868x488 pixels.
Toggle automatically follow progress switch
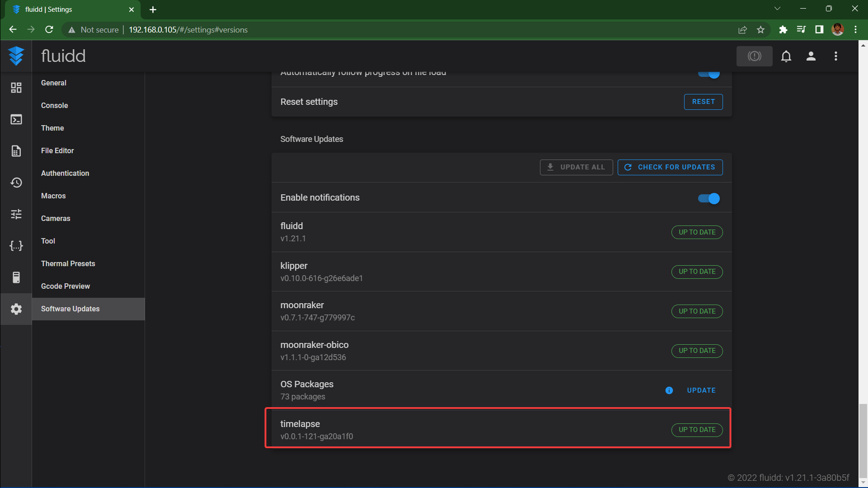click(709, 74)
